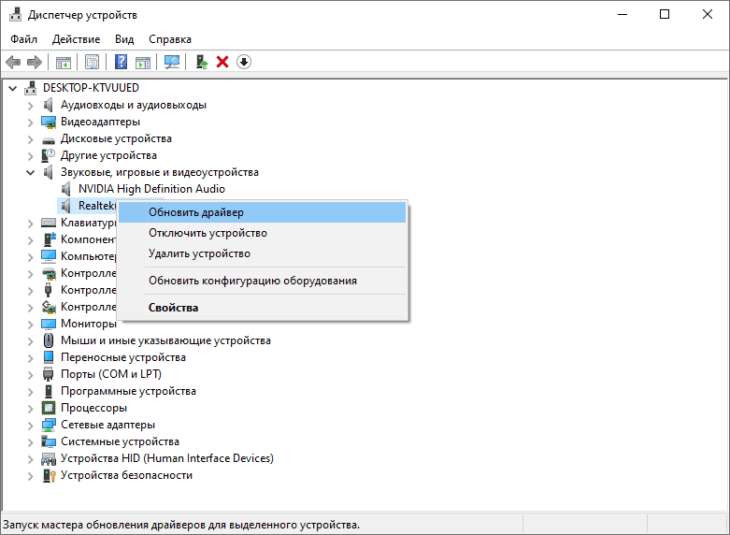Viewport: 730px width, 535px height.
Task: Expand the Сетевые адаптеры category
Action: pyautogui.click(x=30, y=426)
